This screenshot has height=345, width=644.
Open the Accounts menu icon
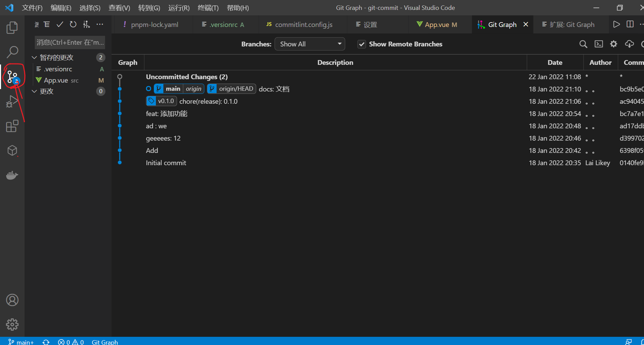[x=12, y=300]
